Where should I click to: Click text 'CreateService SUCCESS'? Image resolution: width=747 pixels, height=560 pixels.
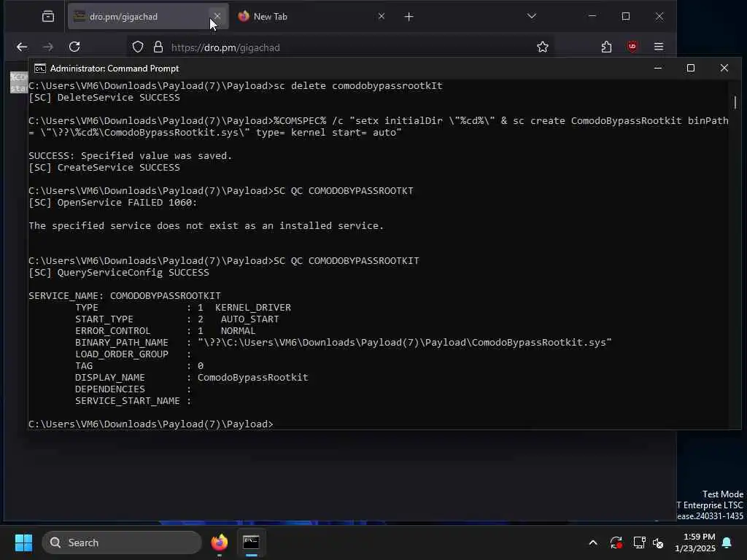pyautogui.click(x=119, y=167)
